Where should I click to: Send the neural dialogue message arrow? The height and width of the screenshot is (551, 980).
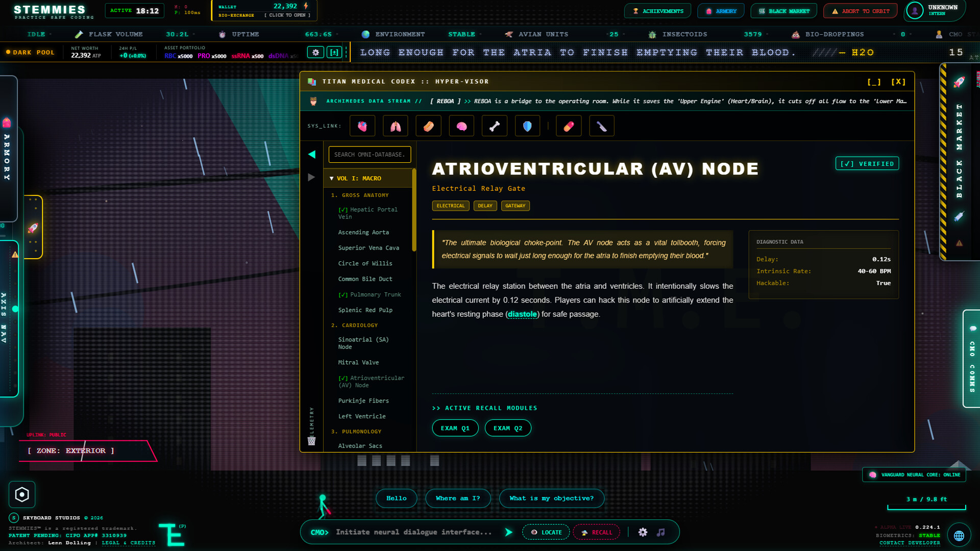[508, 532]
